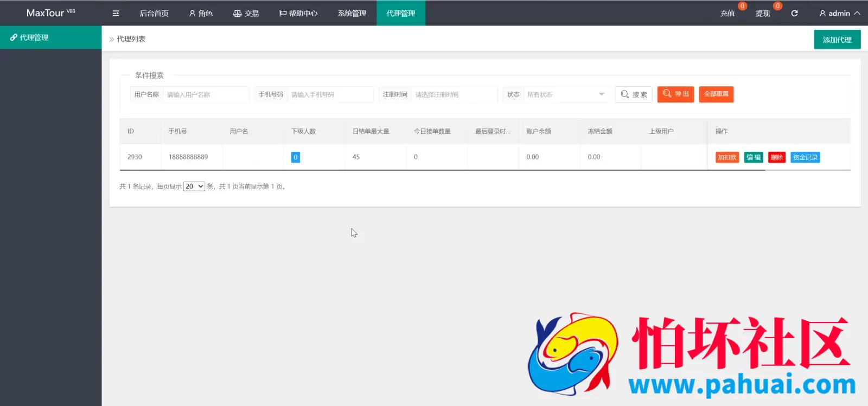
Task: Click the 充值 notification badge
Action: (x=742, y=6)
